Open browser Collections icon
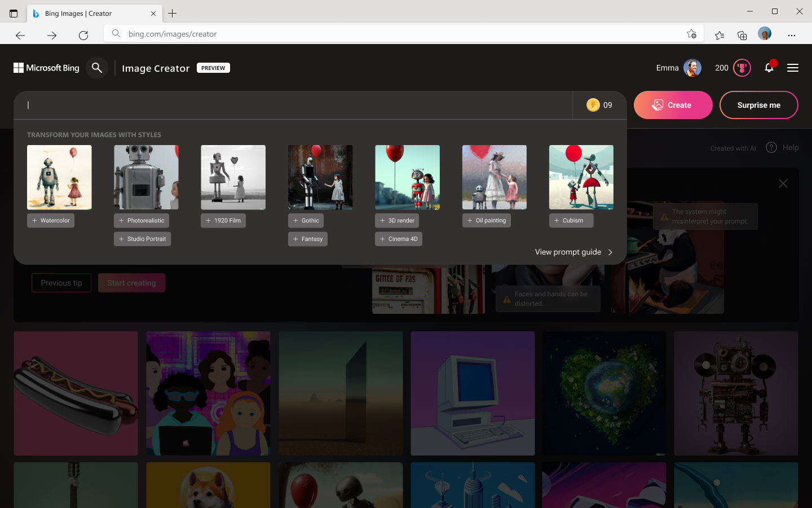 click(x=742, y=35)
